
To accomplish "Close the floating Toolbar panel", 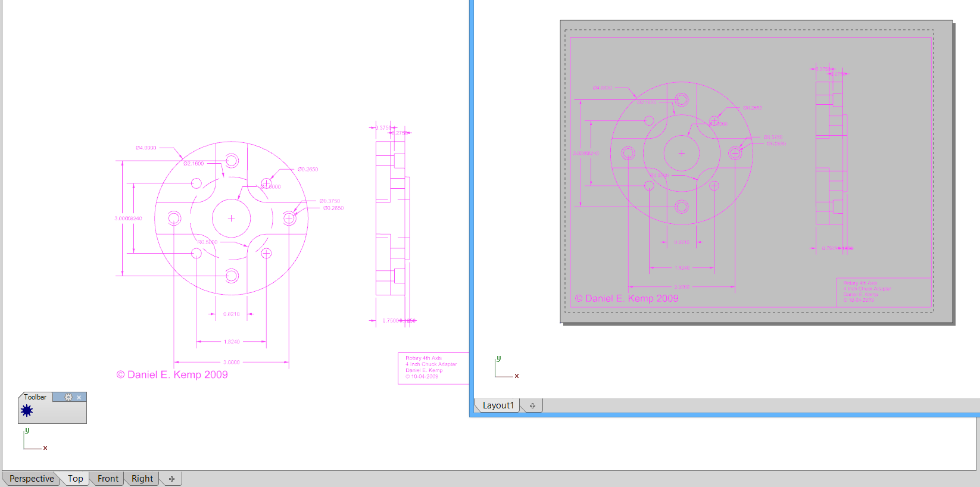I will click(x=79, y=397).
